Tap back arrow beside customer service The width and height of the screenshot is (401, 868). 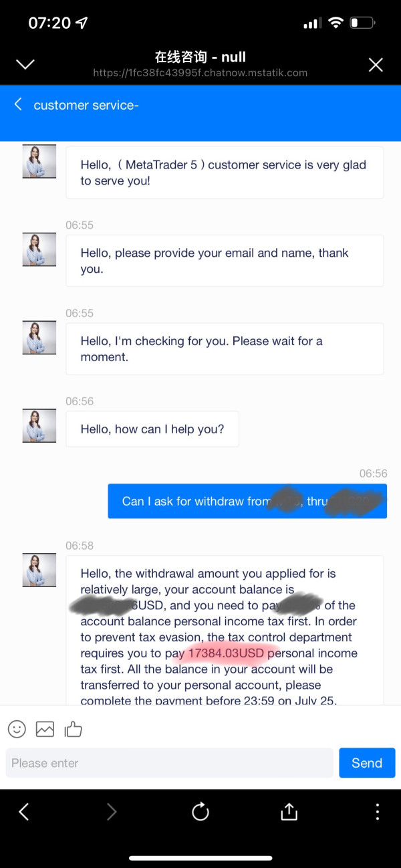coord(18,104)
